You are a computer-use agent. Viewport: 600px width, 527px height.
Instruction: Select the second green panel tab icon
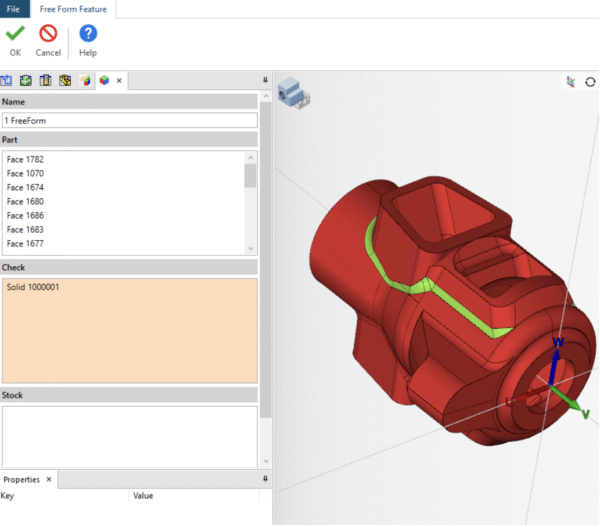(x=26, y=81)
